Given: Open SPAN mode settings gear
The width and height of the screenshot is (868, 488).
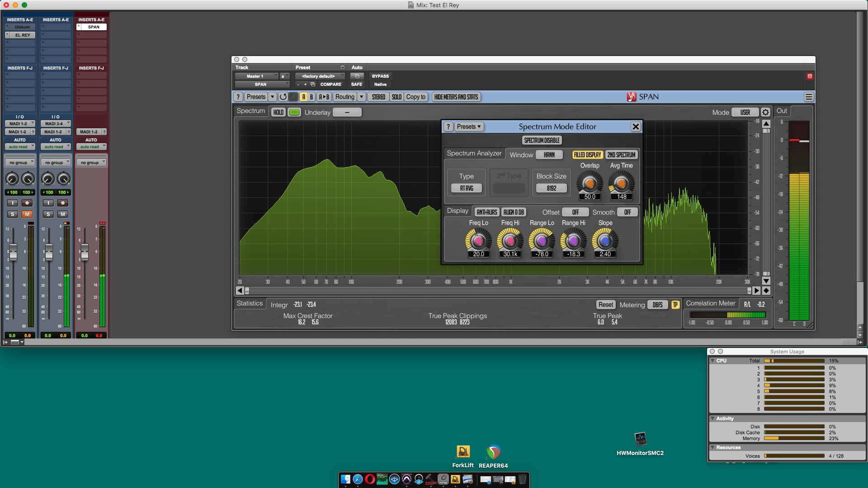Looking at the screenshot, I should pos(765,112).
